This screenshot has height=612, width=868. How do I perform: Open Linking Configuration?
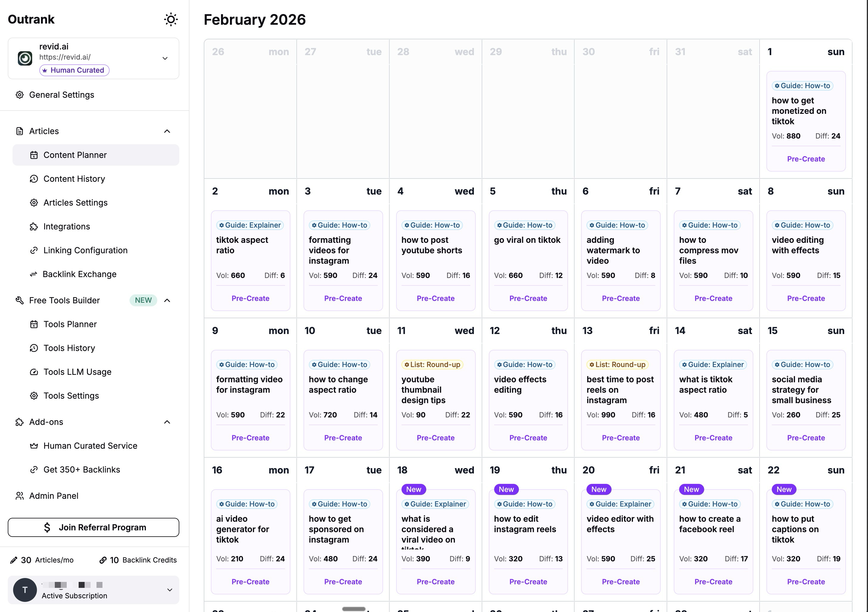85,250
